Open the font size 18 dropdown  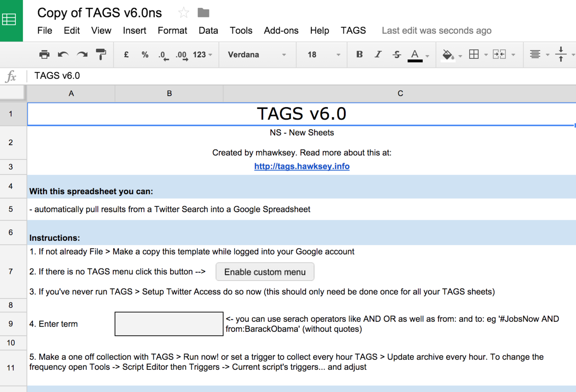tap(323, 54)
